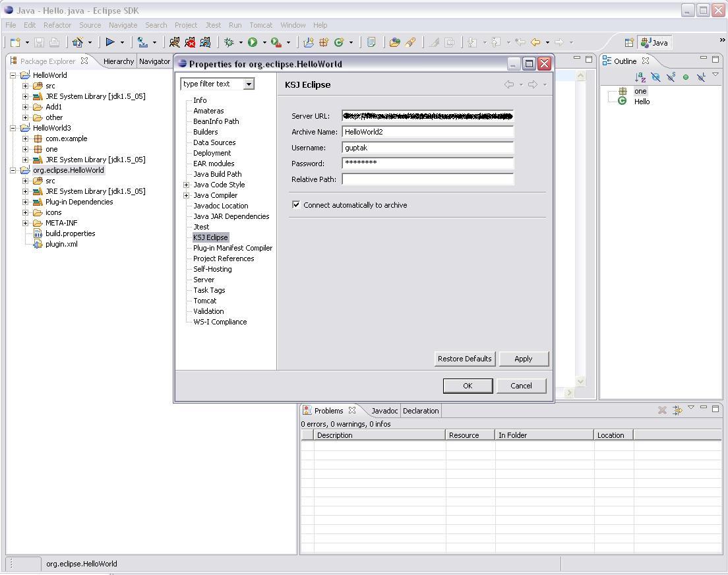This screenshot has height=575, width=728.
Task: Switch to the Javadoc tab
Action: 384,411
